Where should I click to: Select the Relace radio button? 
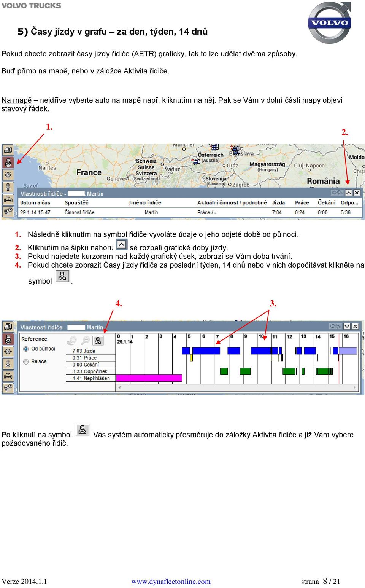coord(26,362)
